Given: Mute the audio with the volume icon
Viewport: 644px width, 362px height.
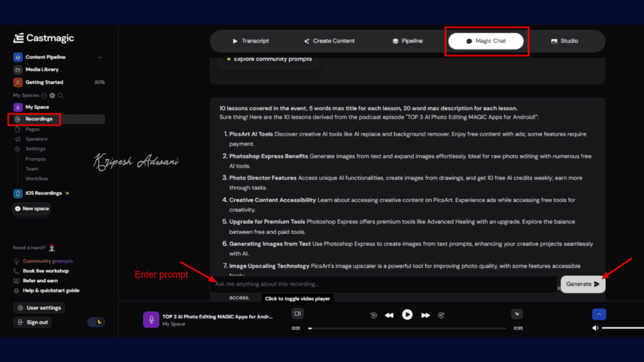Looking at the screenshot, I should click(594, 327).
